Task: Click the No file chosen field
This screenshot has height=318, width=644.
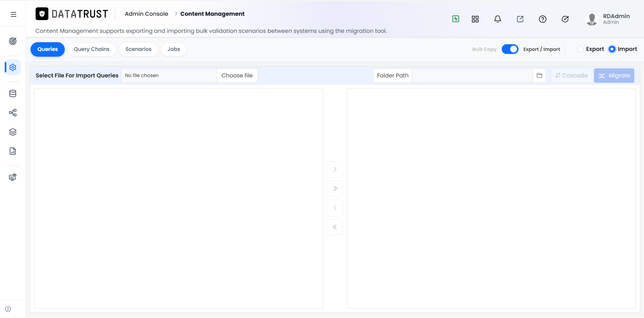Action: (169, 75)
